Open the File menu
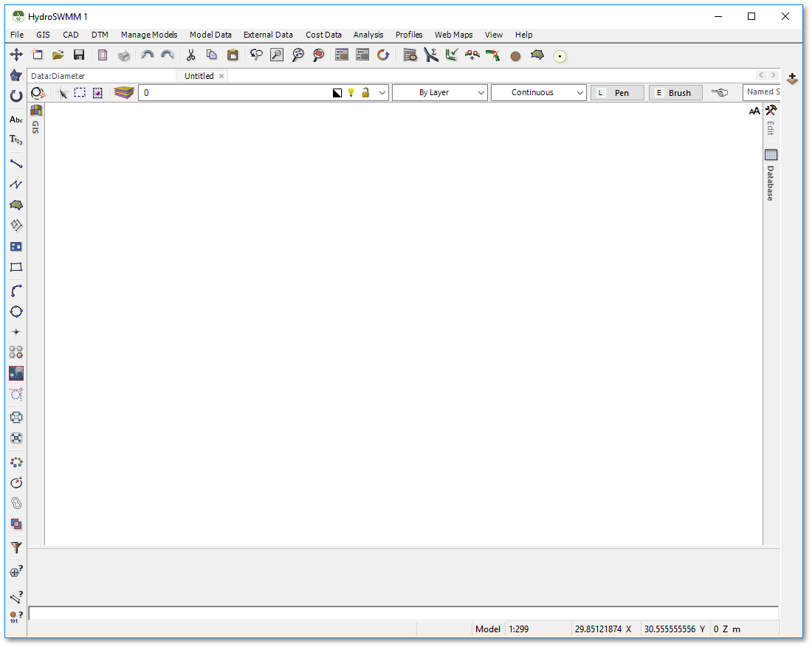Screen dimensions: 812x647 (17, 35)
